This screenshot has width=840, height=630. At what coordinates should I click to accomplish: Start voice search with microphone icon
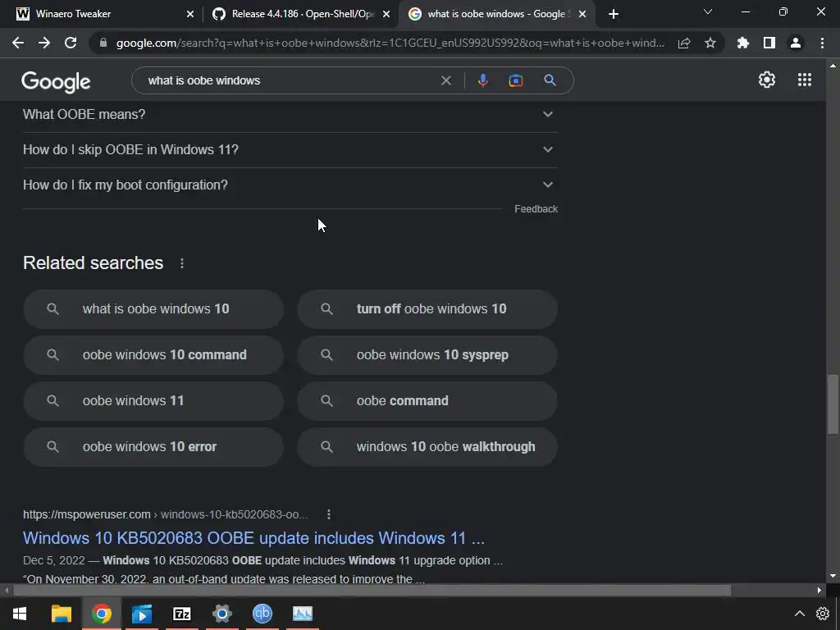(482, 80)
